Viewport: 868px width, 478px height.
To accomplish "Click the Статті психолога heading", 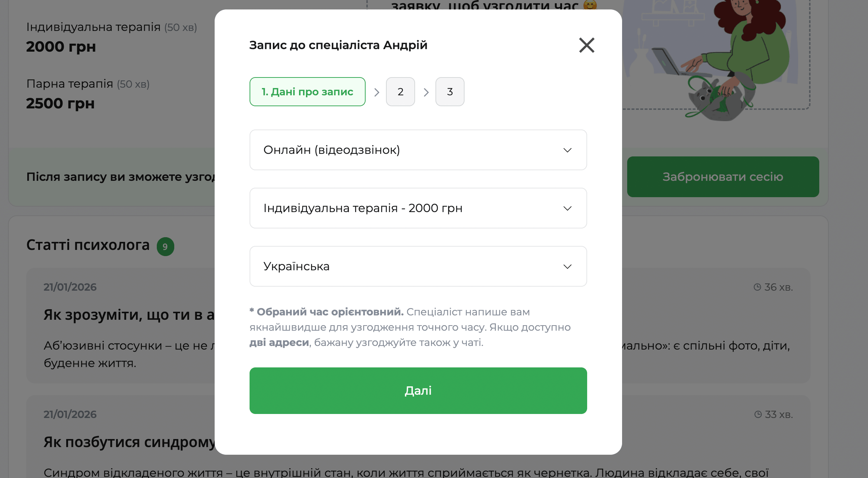I will [x=88, y=245].
